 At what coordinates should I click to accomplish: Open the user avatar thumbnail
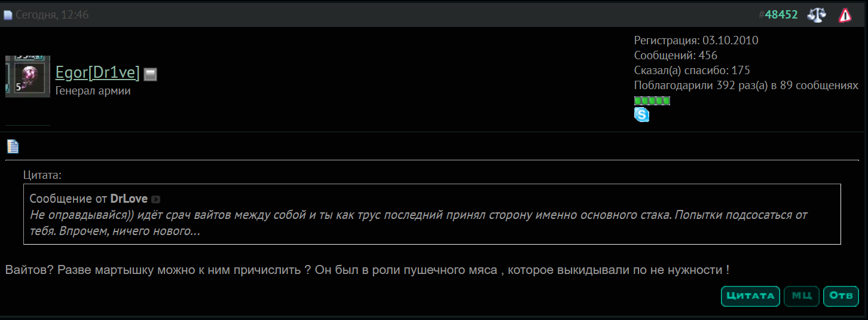(27, 77)
